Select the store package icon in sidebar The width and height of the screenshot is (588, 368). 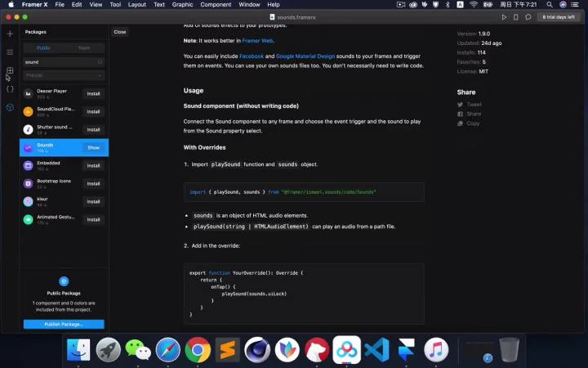[x=10, y=107]
